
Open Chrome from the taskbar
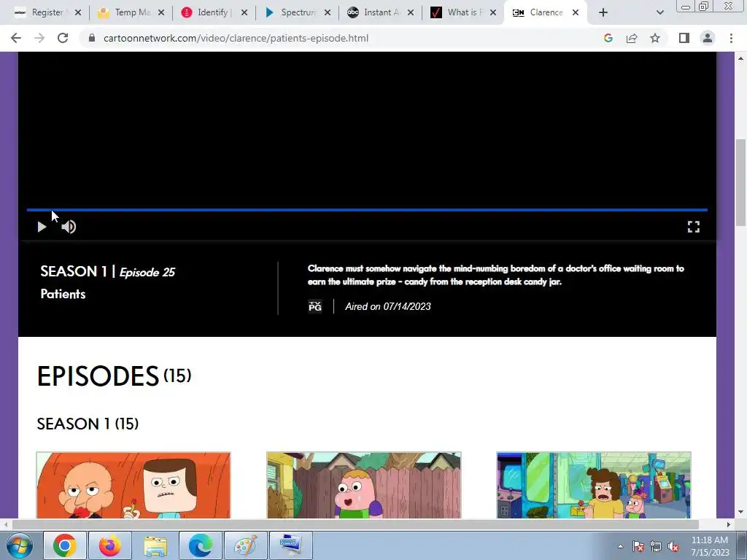[65, 545]
